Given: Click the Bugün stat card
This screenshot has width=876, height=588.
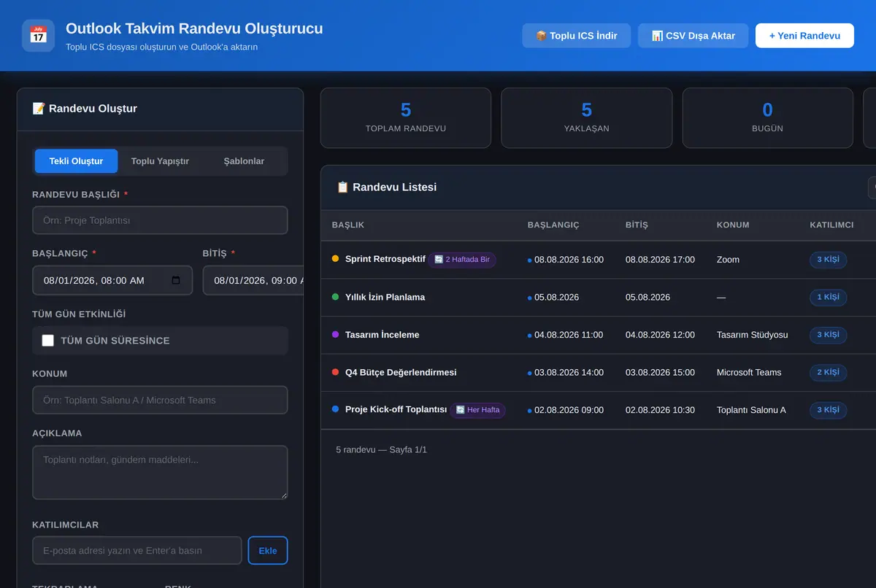Looking at the screenshot, I should (x=768, y=118).
